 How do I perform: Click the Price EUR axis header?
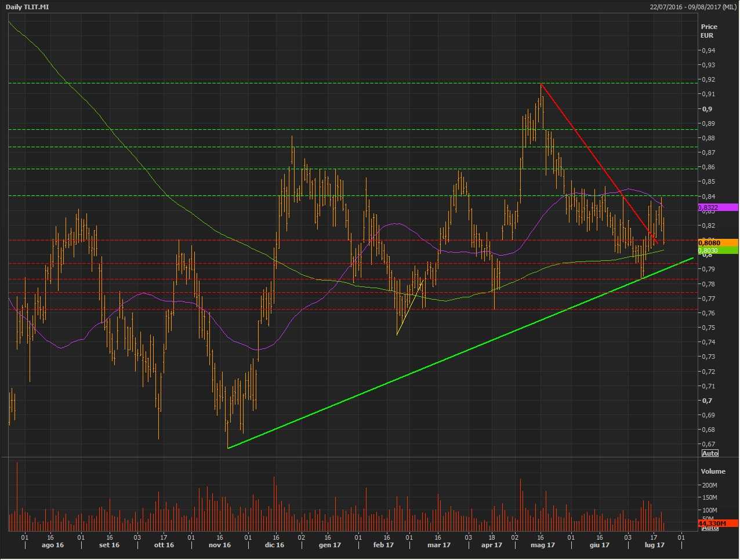click(x=709, y=31)
